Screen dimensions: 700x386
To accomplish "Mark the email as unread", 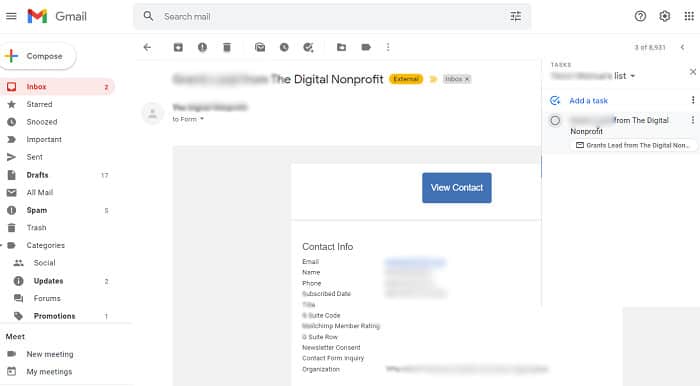I will (x=260, y=47).
